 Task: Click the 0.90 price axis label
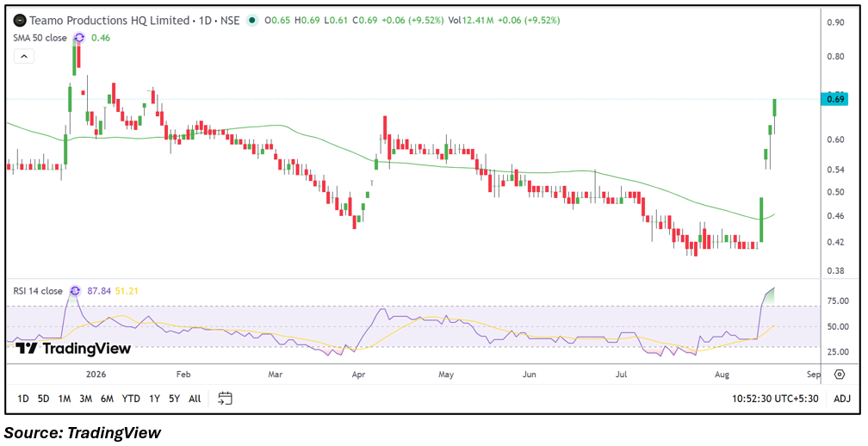click(x=834, y=22)
